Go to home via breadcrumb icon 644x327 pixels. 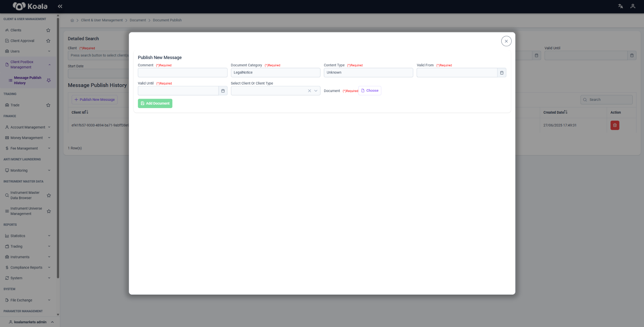coord(72,20)
